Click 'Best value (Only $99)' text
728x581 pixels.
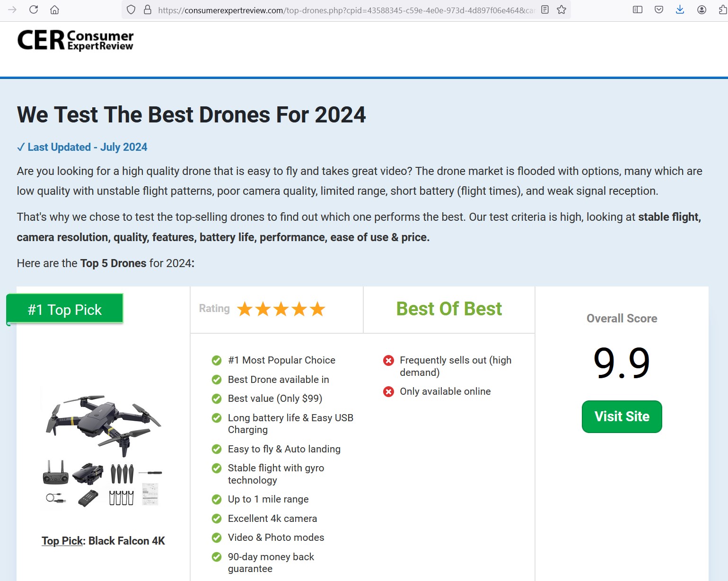coord(275,399)
